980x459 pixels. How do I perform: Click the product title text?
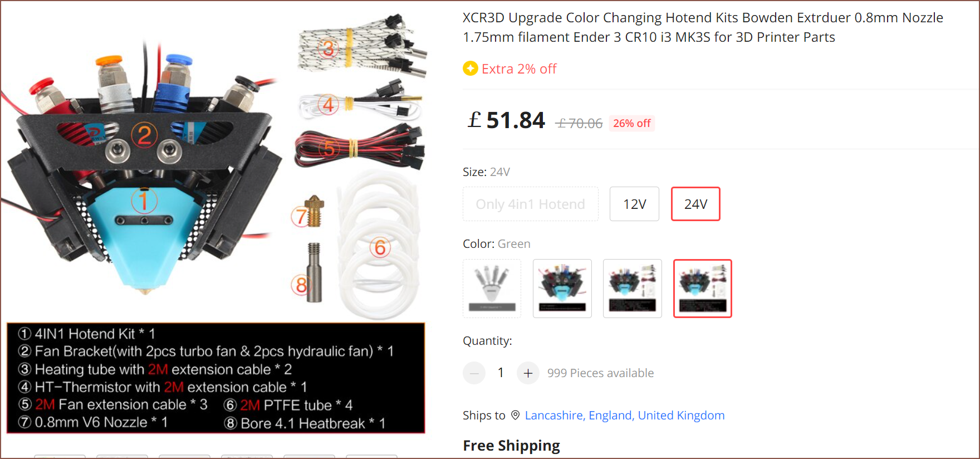pyautogui.click(x=703, y=27)
